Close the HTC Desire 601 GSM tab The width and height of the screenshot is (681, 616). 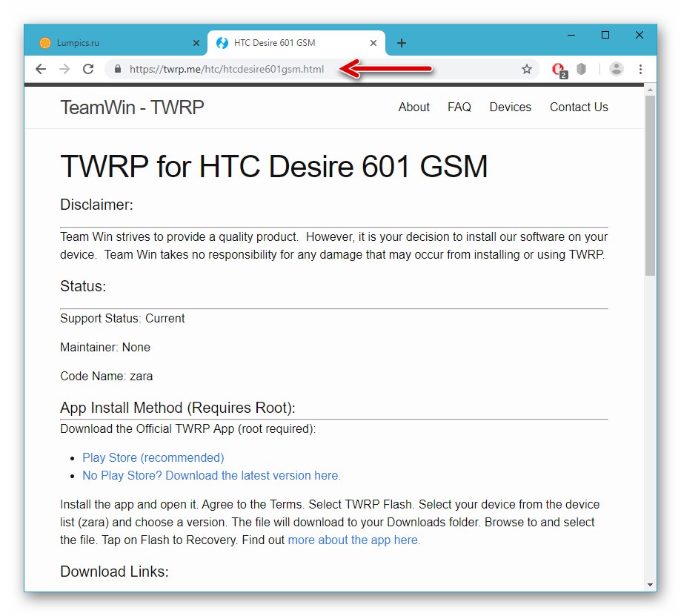click(373, 43)
